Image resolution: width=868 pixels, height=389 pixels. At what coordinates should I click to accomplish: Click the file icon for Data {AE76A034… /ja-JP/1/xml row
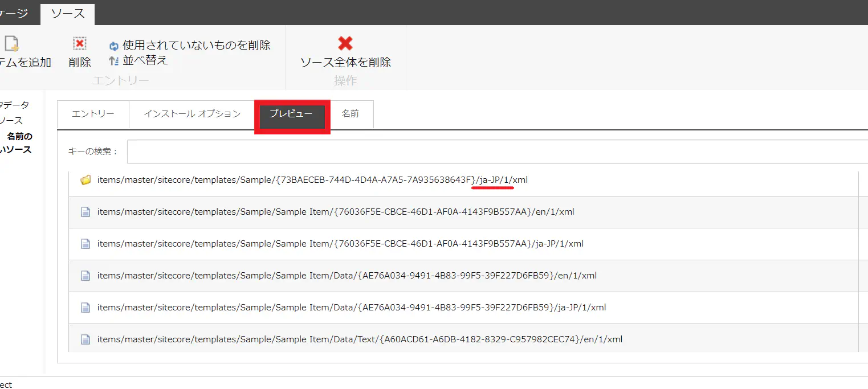click(85, 308)
